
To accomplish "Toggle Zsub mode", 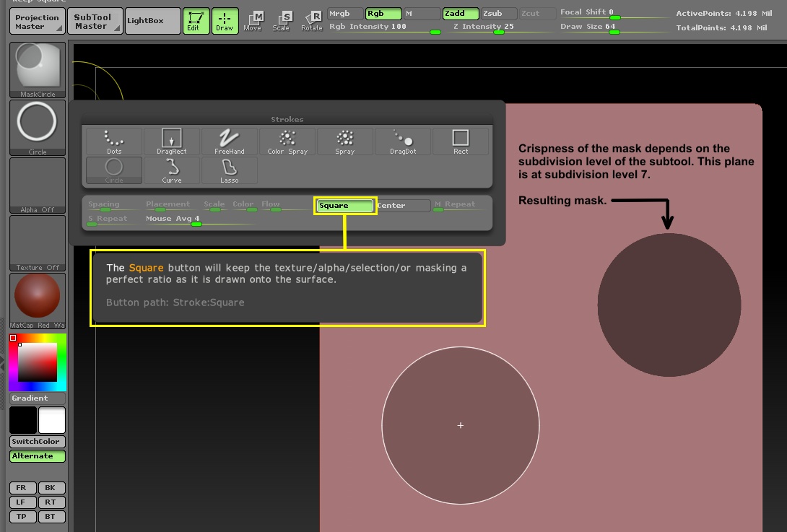I will (x=499, y=14).
